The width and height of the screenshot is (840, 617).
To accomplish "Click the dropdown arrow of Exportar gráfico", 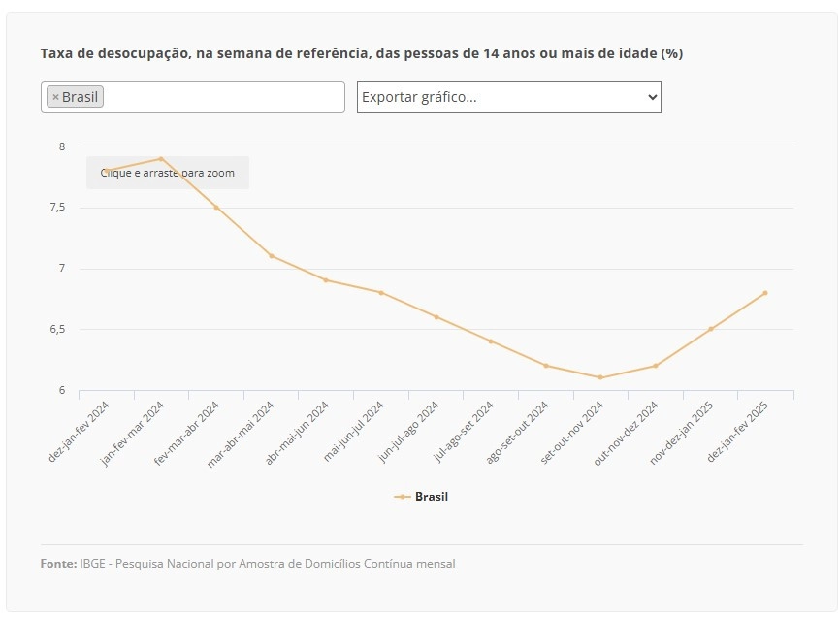I will click(652, 97).
